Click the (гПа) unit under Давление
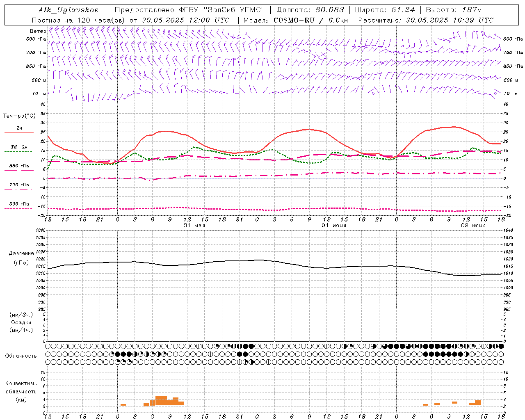 (x=21, y=263)
